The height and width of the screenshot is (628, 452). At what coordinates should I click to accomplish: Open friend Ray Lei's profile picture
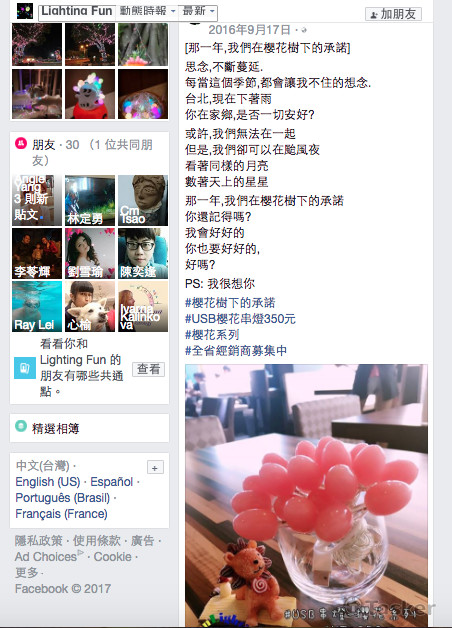tap(37, 306)
